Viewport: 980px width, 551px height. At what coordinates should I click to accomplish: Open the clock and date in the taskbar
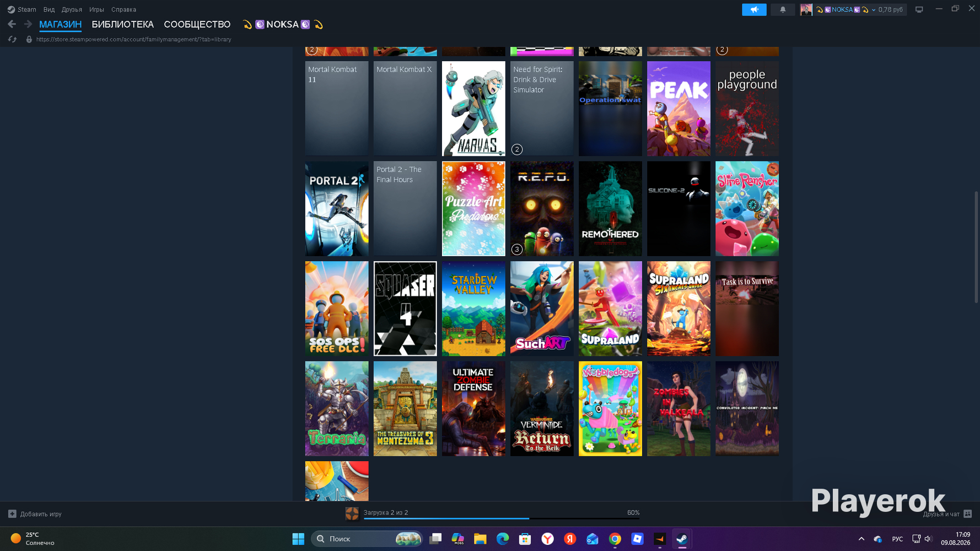coord(955,539)
